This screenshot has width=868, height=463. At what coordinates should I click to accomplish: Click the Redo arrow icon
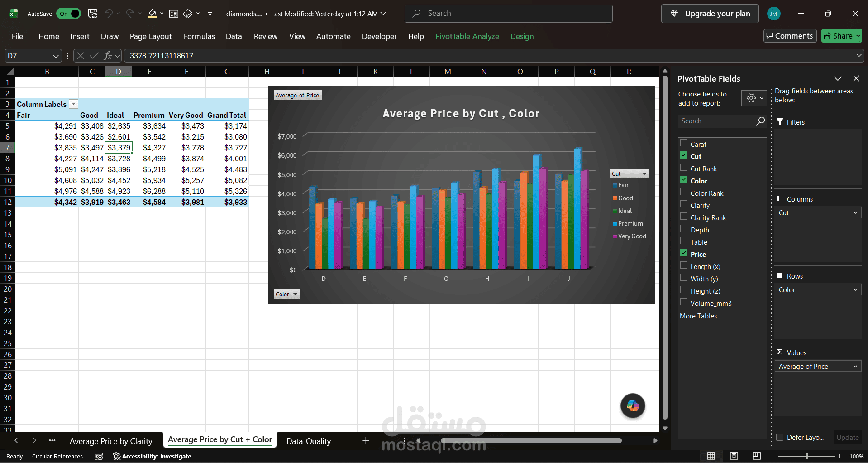click(x=130, y=14)
